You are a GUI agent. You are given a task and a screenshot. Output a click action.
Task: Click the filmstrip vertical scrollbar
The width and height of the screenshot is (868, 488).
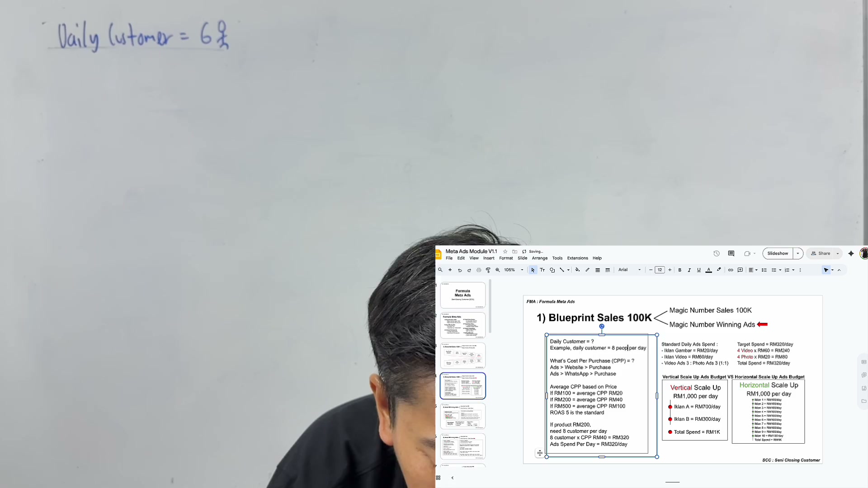click(x=490, y=306)
